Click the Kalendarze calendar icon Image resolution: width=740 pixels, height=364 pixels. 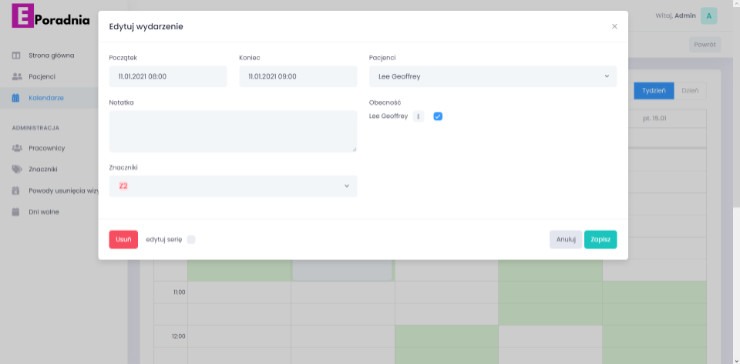(x=16, y=98)
